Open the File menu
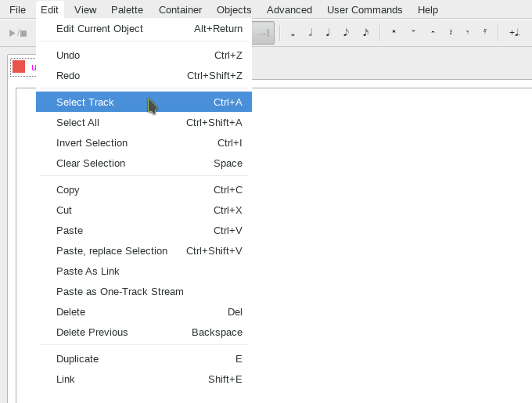The height and width of the screenshot is (403, 532). [x=17, y=10]
